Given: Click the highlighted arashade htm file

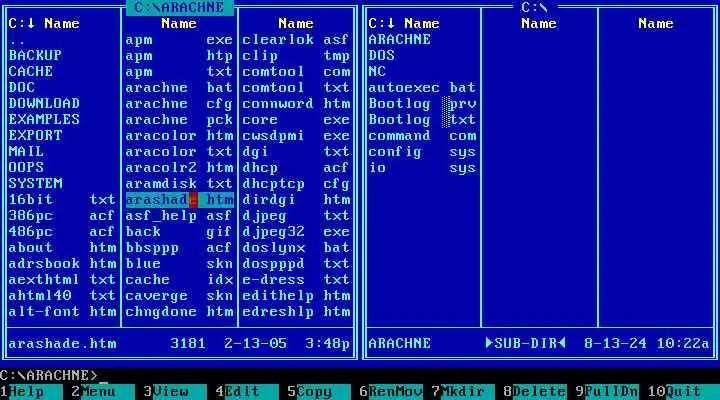Looking at the screenshot, I should 180,200.
